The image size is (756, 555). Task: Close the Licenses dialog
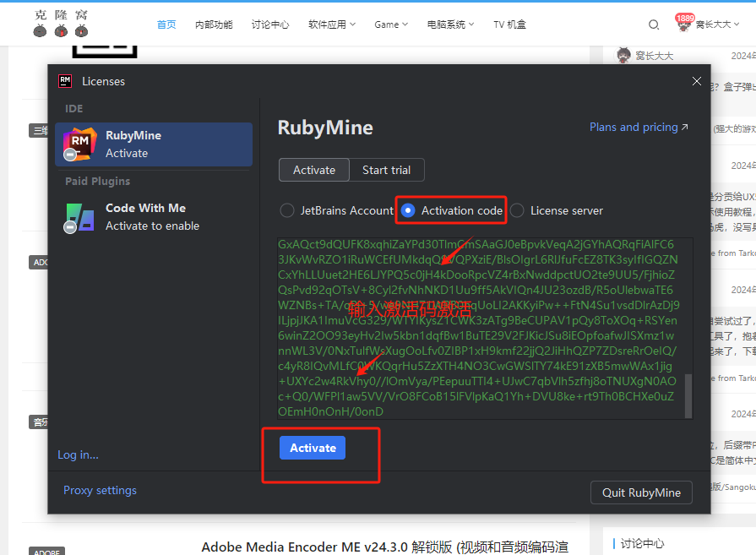[696, 81]
